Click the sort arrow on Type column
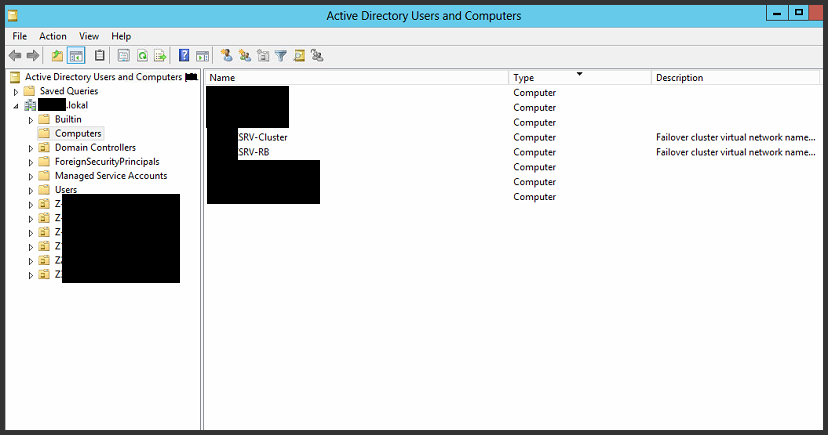Viewport: 828px width, 435px height. [579, 74]
